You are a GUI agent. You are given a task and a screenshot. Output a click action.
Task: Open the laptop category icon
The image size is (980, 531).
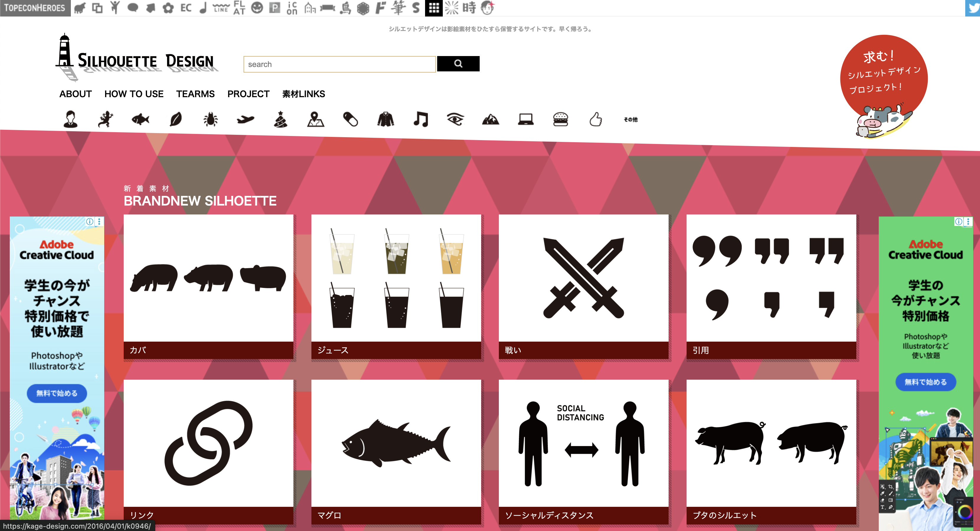525,120
